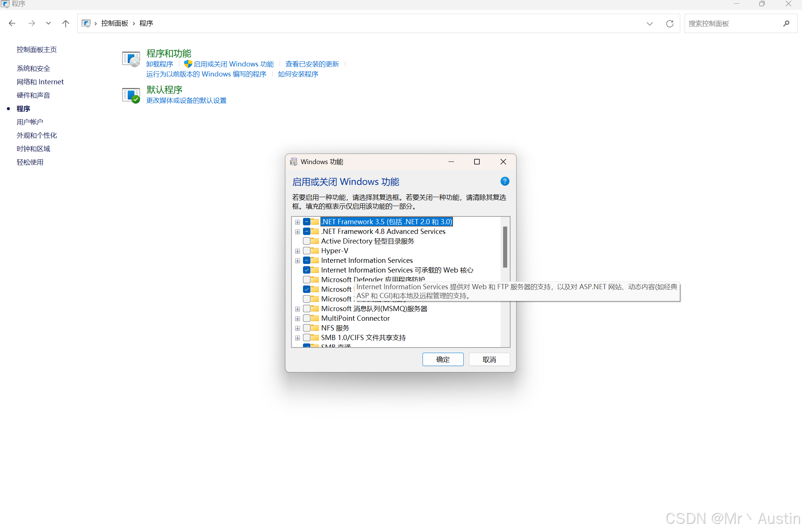Open 运行为以前版本的 Windows 编写的程序 link
The image size is (802, 532).
[x=206, y=74]
